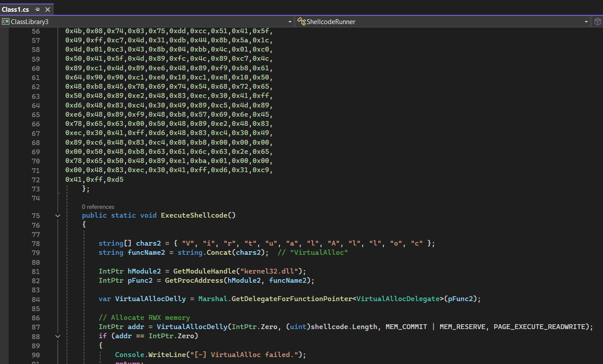Collapse the if block at line 88
603x364 pixels.
(58, 336)
